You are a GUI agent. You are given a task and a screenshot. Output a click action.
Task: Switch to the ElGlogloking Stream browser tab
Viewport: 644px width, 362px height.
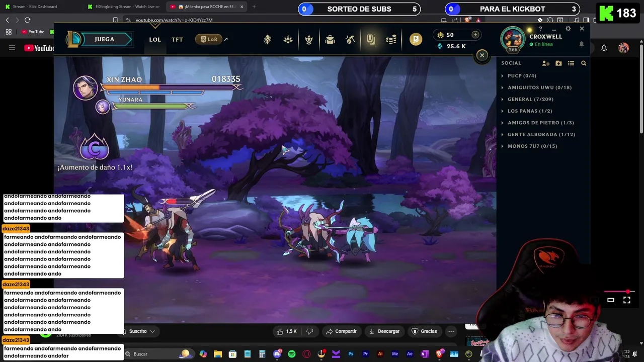click(123, 7)
